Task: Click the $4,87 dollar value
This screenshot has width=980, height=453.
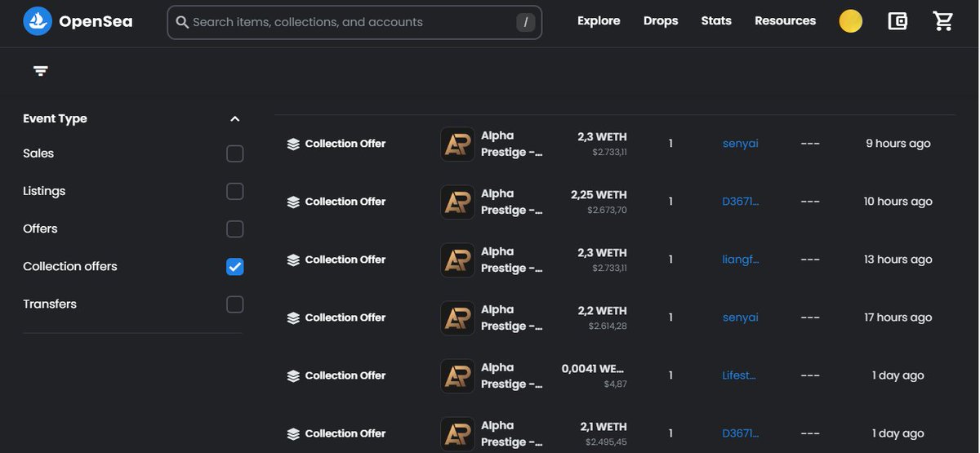Action: 615,384
